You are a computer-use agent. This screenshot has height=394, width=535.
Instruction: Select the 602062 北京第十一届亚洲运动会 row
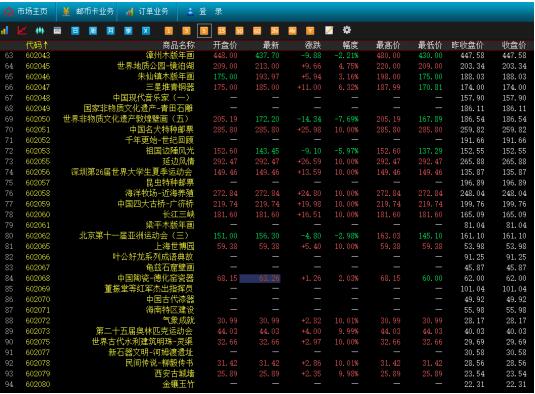click(x=268, y=236)
